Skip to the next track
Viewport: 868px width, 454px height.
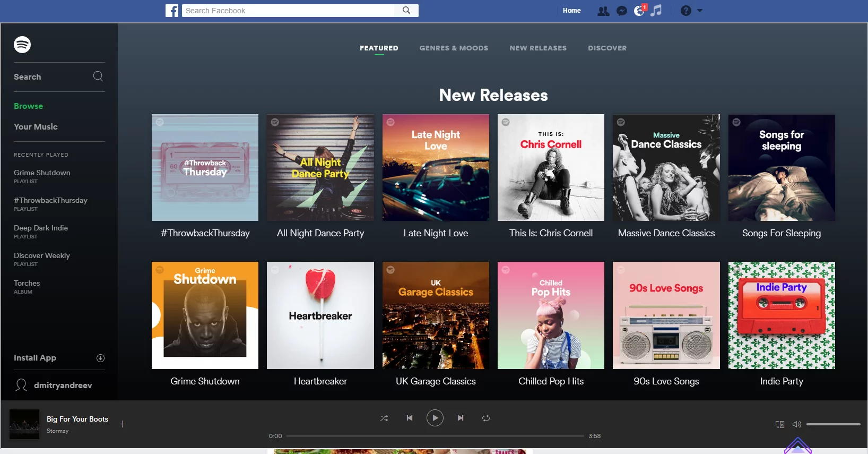click(460, 418)
